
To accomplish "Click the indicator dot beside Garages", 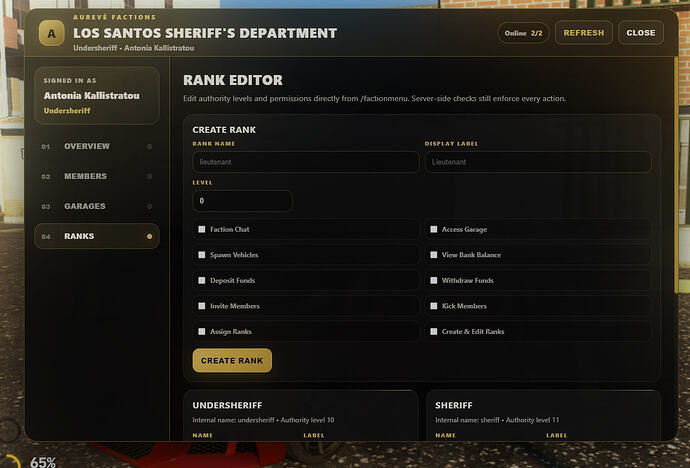I will pyautogui.click(x=150, y=206).
